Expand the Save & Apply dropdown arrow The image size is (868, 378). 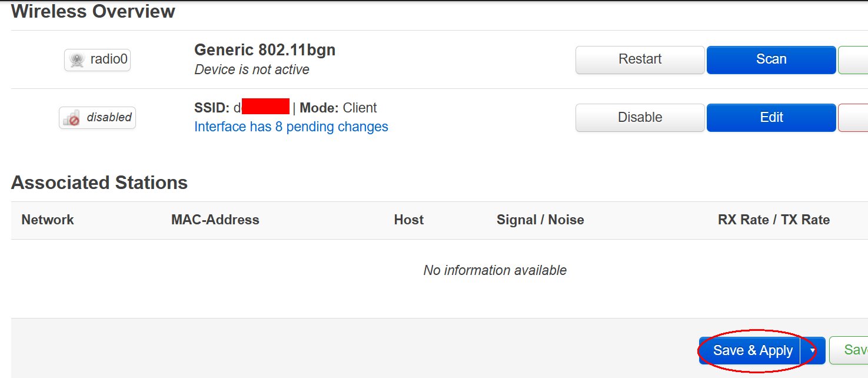point(813,351)
